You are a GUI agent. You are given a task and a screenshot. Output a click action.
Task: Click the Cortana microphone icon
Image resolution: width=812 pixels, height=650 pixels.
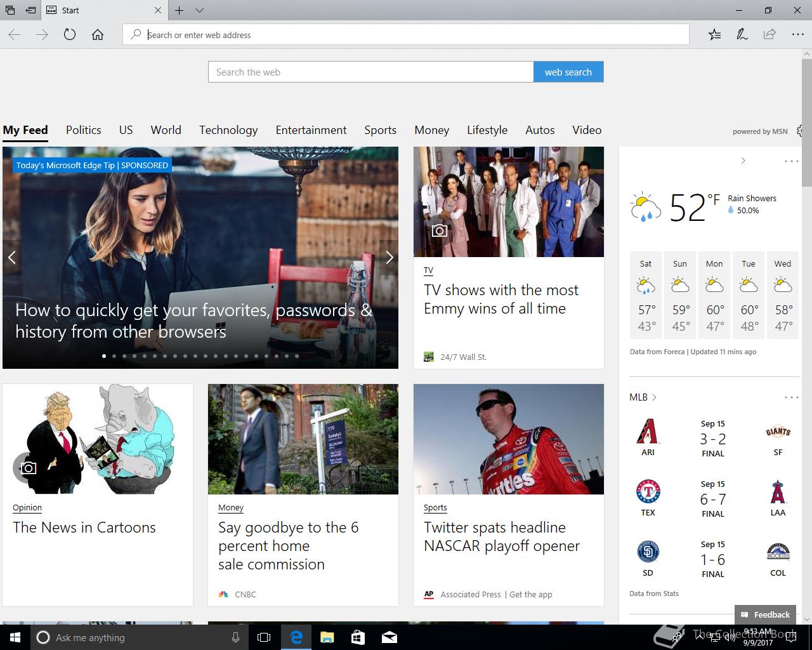(x=235, y=637)
